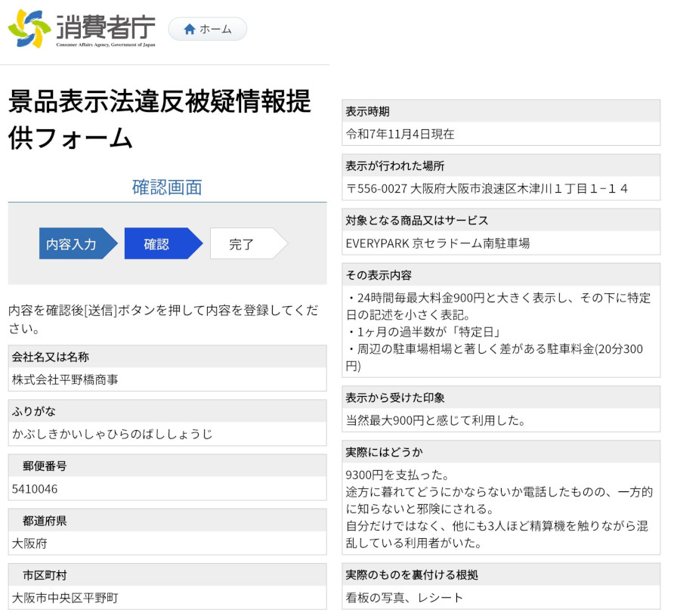This screenshot has width=680, height=616.
Task: Click the その表示内容 description text
Action: coord(499,332)
